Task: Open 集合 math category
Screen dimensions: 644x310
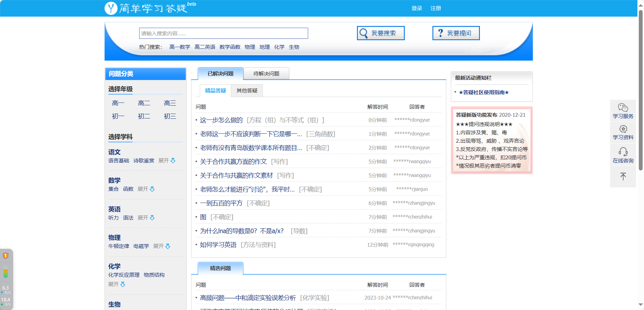Action: tap(114, 189)
